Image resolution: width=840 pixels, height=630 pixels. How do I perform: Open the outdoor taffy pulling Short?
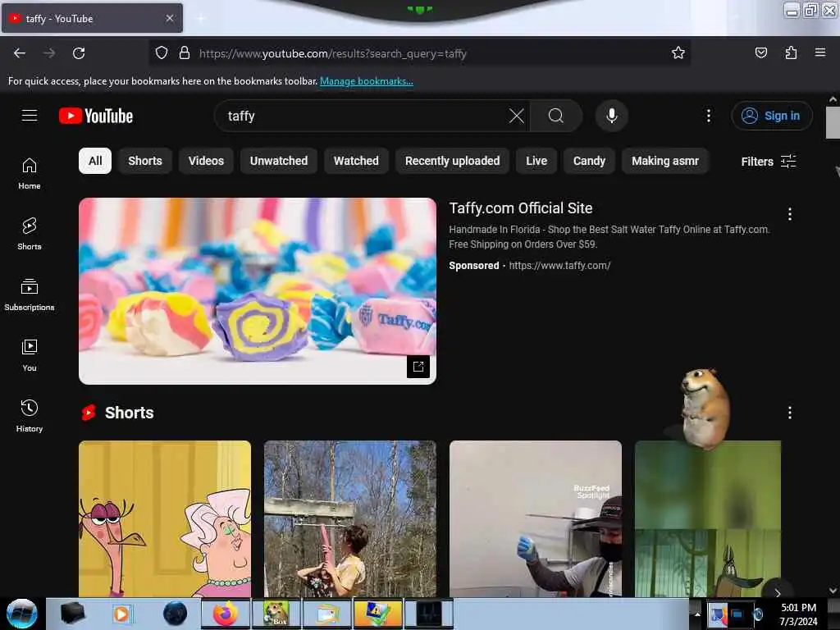pos(349,518)
